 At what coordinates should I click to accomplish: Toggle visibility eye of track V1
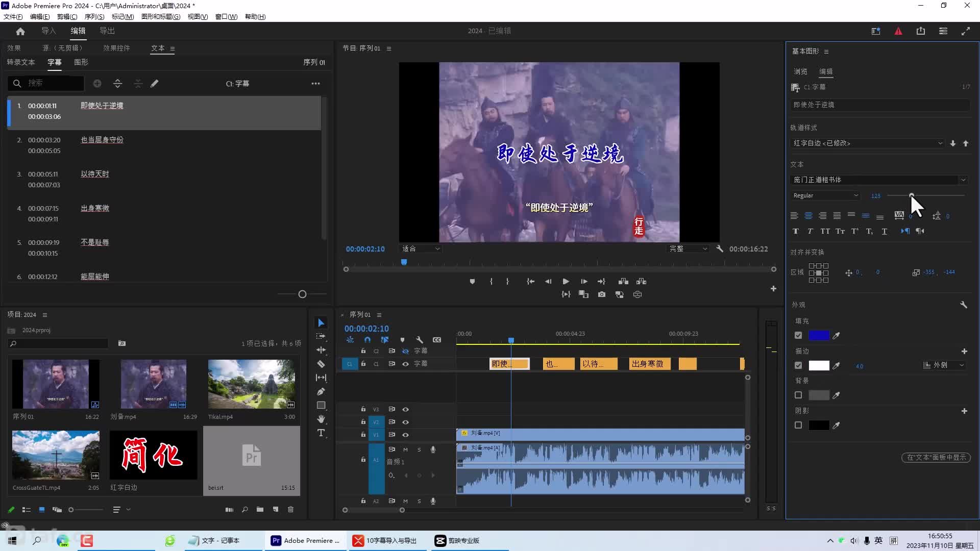pos(405,435)
